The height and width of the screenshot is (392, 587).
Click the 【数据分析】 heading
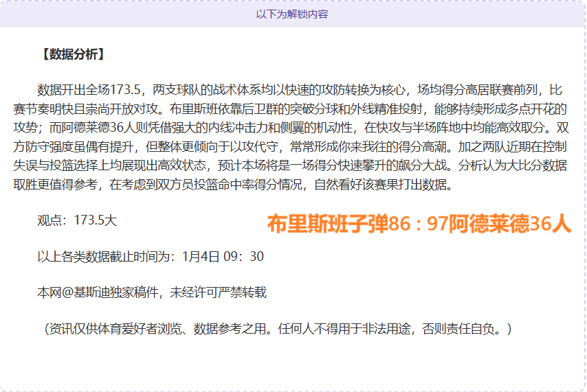click(x=72, y=55)
